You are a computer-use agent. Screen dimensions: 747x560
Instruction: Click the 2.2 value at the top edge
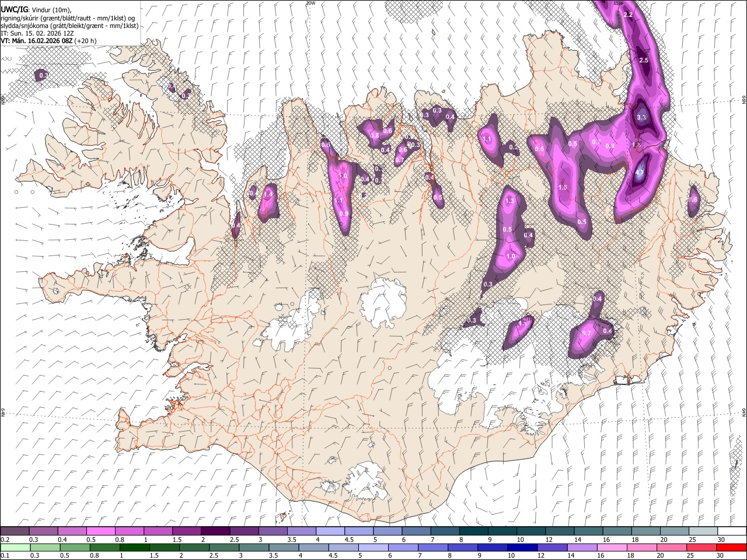(629, 15)
